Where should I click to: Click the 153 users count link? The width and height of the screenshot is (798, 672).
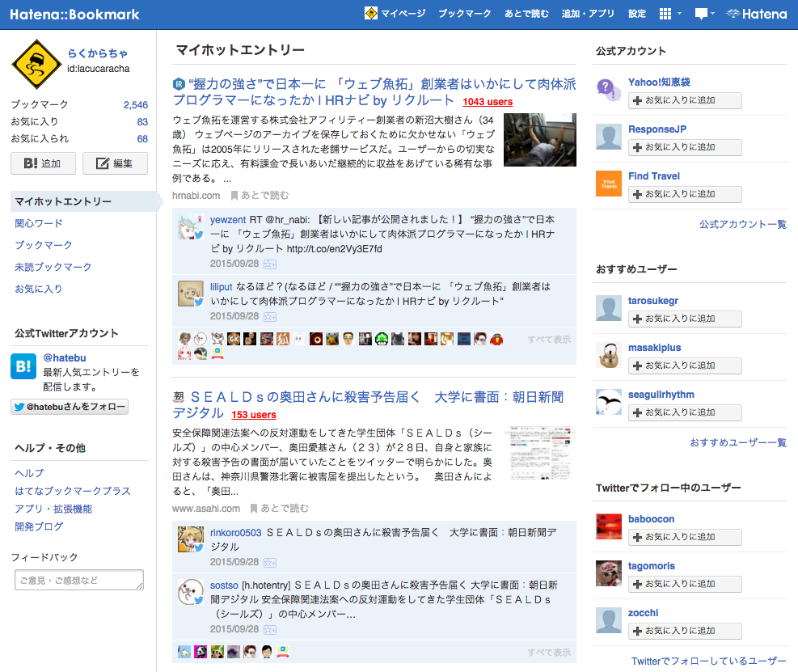coord(253,415)
